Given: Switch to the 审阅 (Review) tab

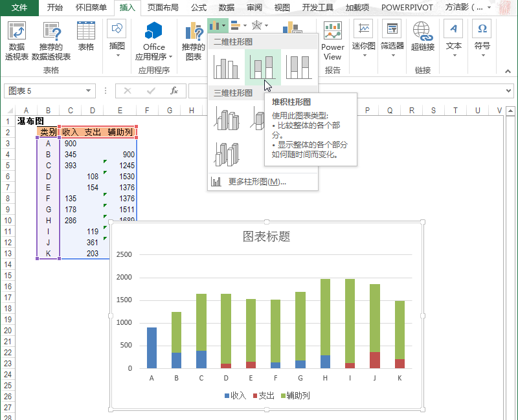Looking at the screenshot, I should pyautogui.click(x=254, y=7).
